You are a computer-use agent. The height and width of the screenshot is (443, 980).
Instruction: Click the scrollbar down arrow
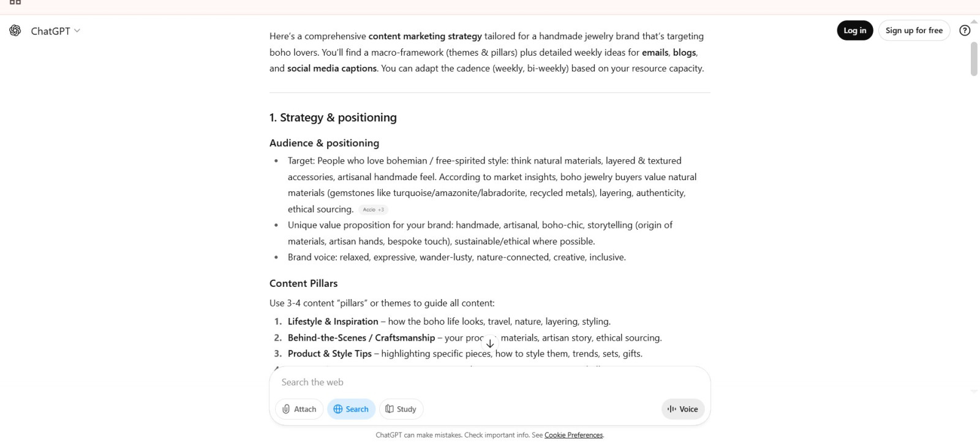pos(974,391)
